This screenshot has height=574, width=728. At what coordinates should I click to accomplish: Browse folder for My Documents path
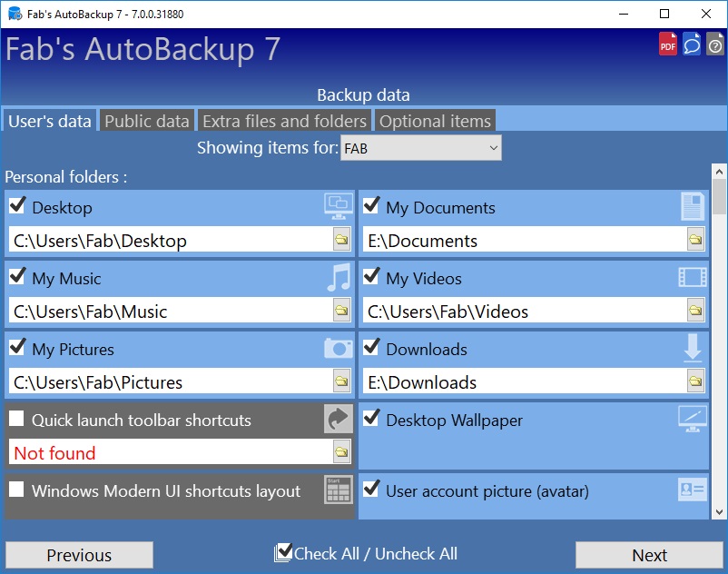pyautogui.click(x=695, y=240)
